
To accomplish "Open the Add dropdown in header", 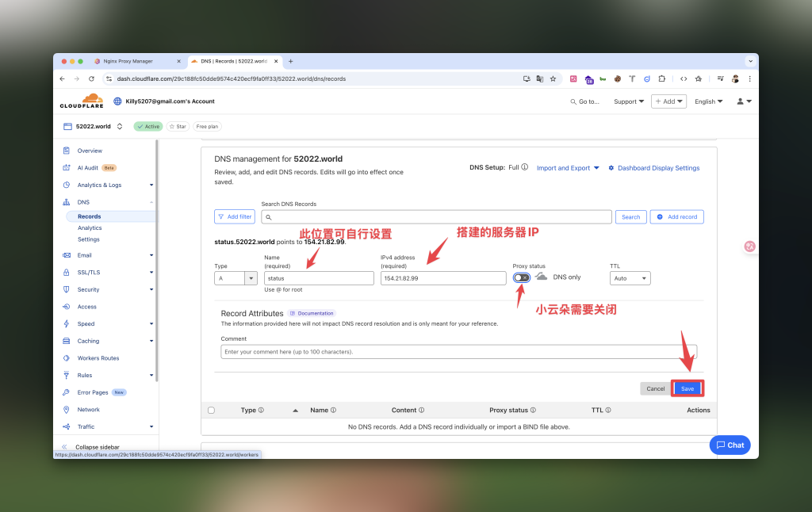I will [668, 101].
